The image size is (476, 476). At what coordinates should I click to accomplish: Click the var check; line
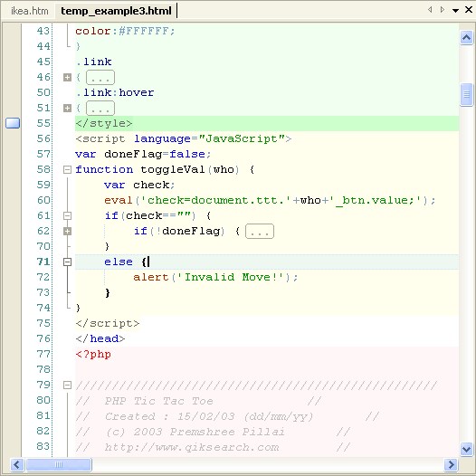click(139, 185)
